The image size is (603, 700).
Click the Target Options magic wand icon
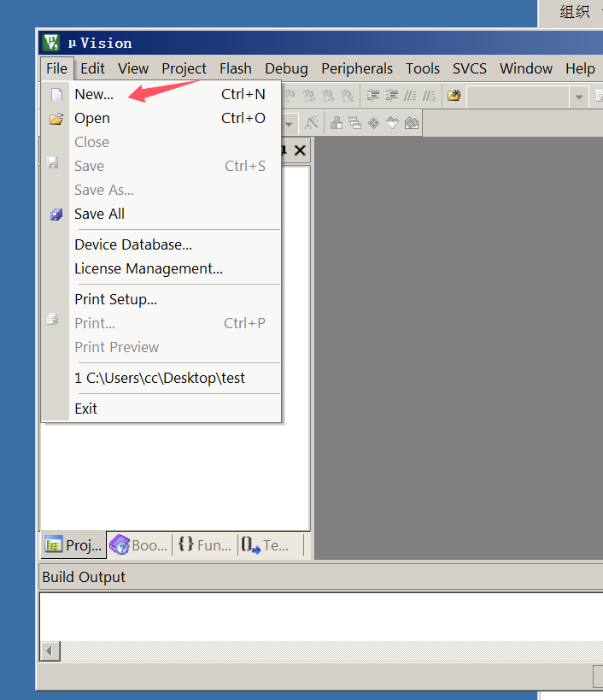click(311, 123)
